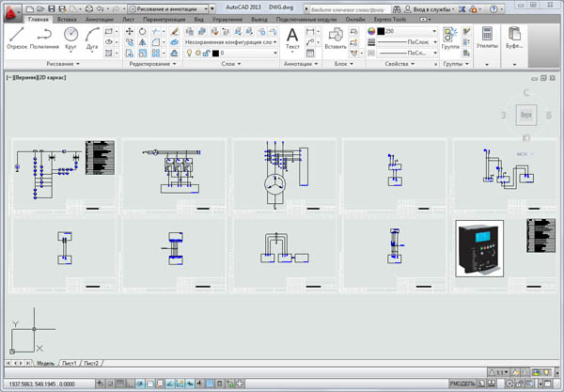Toggle polar tracking in status bar

click(x=140, y=384)
